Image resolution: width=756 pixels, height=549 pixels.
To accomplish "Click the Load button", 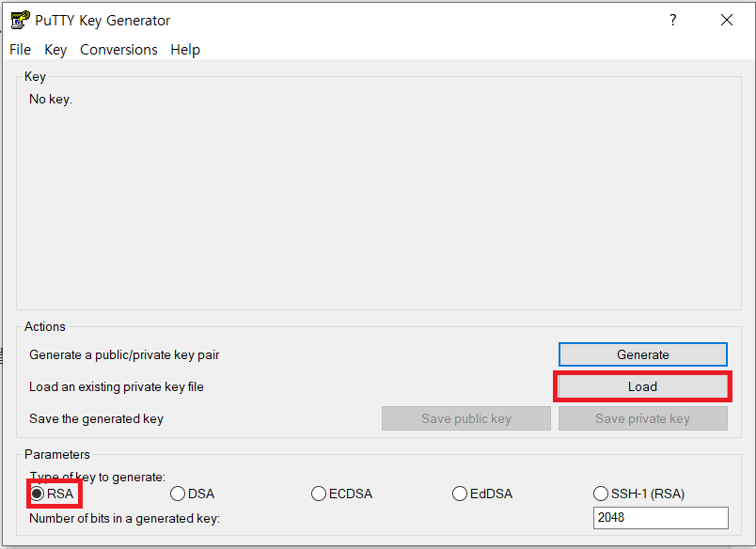I will point(643,386).
